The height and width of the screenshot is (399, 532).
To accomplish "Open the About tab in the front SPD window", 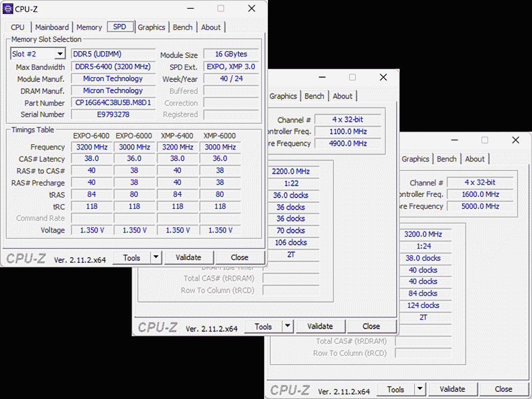I will 211,27.
